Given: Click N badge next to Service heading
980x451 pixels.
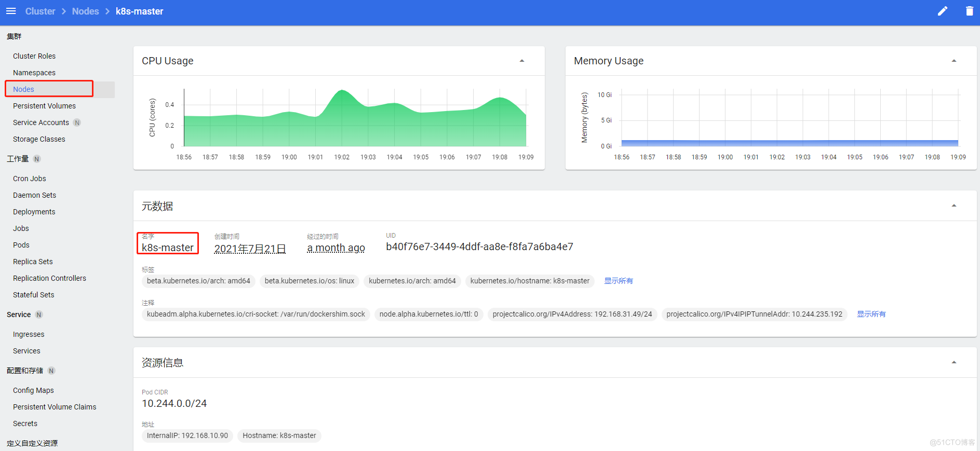Looking at the screenshot, I should 39,315.
